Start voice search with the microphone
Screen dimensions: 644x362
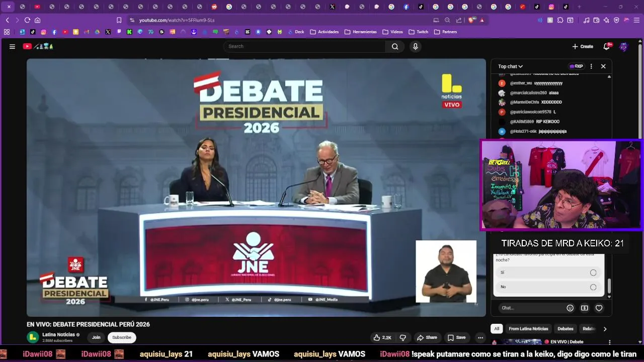pos(415,46)
